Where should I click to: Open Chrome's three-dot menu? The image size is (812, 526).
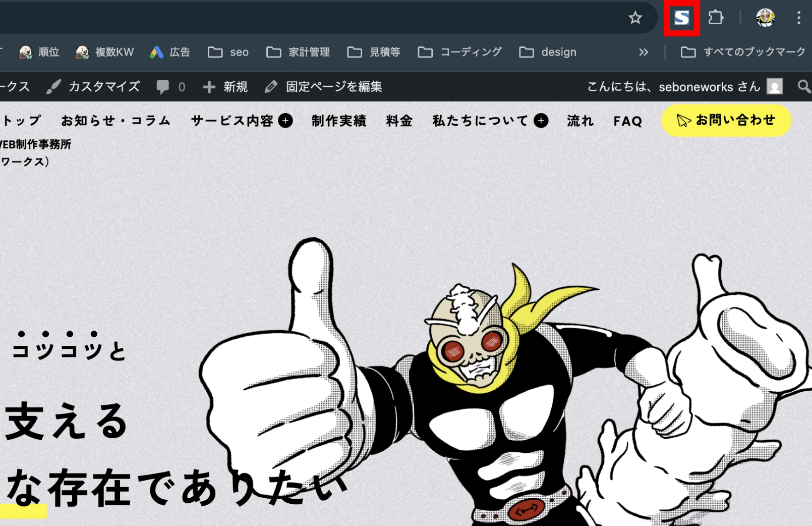pos(798,18)
